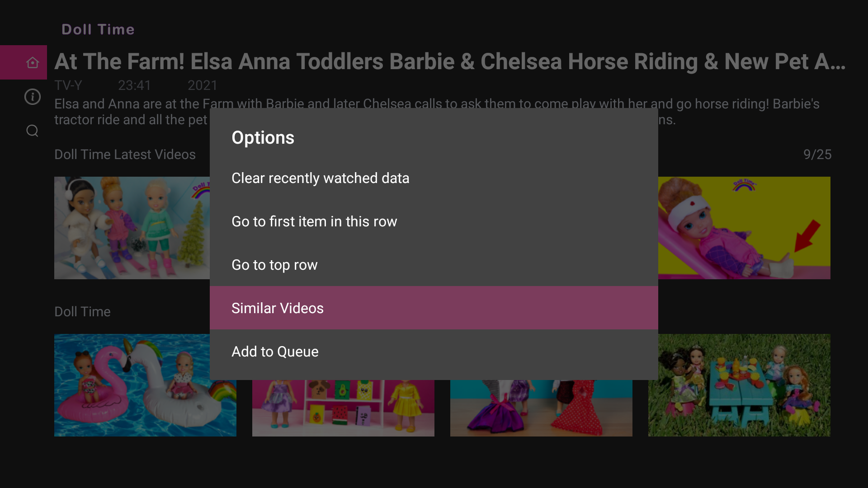The height and width of the screenshot is (488, 868).
Task: Select the doll on pink slide thumbnail
Action: (x=745, y=228)
